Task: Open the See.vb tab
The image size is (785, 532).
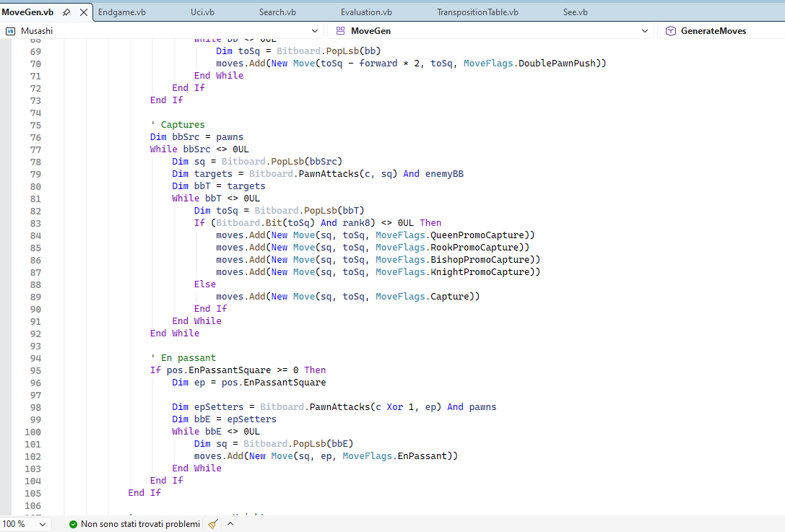Action: point(576,12)
